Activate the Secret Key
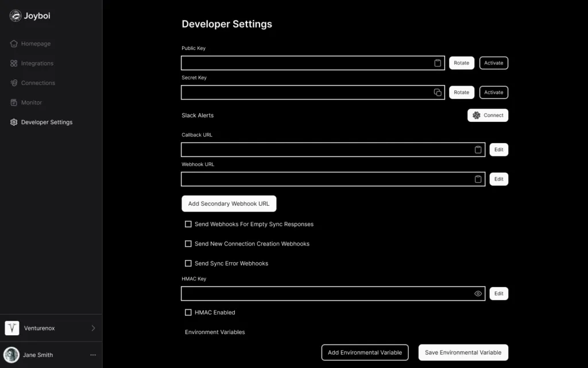The height and width of the screenshot is (368, 588). (x=493, y=93)
